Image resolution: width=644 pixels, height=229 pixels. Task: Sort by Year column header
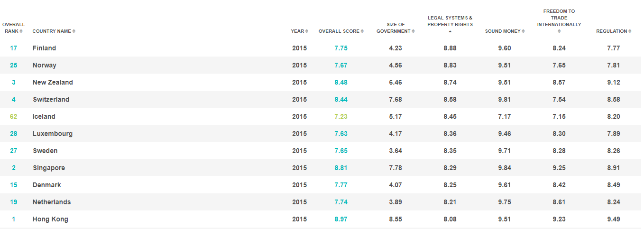pyautogui.click(x=299, y=31)
